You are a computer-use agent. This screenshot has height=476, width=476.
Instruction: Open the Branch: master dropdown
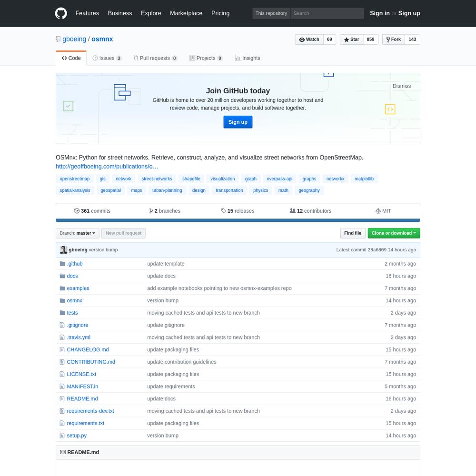point(78,233)
